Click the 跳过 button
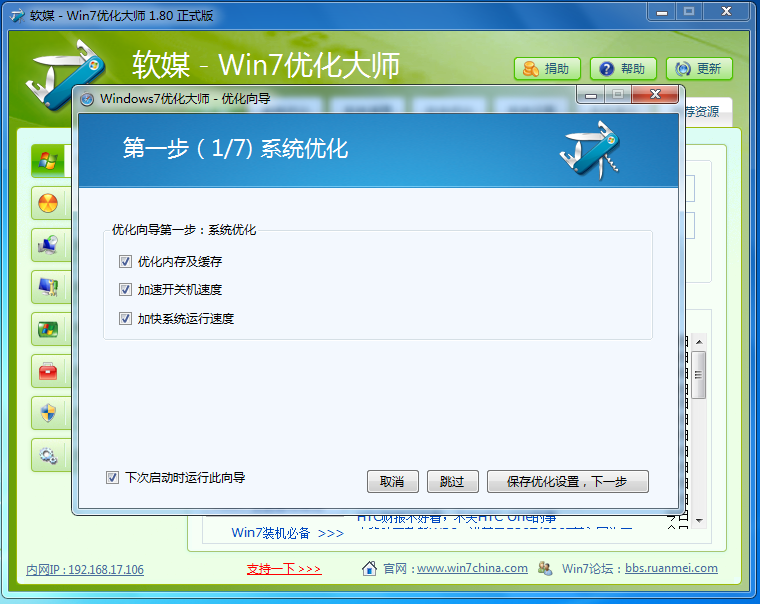 [x=453, y=481]
